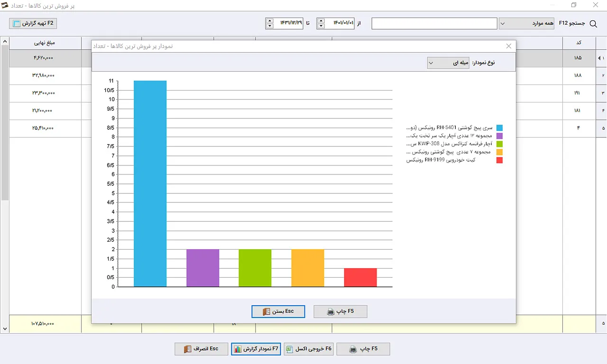Increase the start date spinner

(x=321, y=20)
